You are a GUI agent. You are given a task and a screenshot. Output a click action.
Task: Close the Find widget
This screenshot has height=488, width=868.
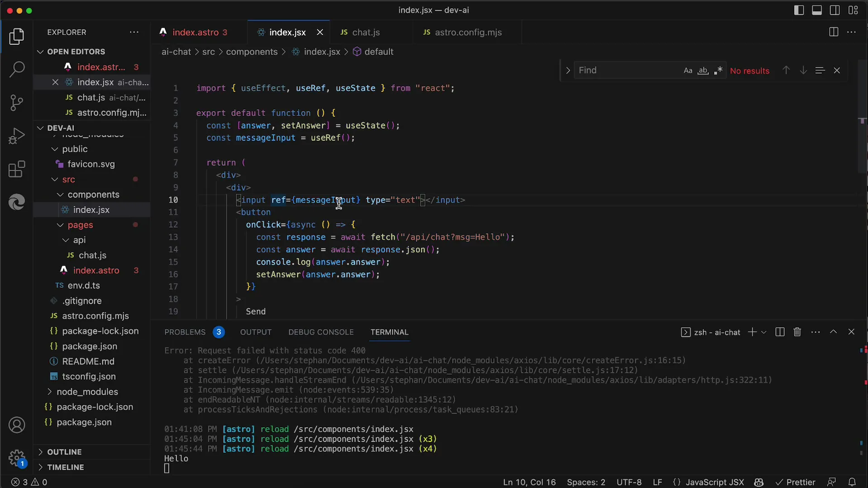[x=837, y=70]
